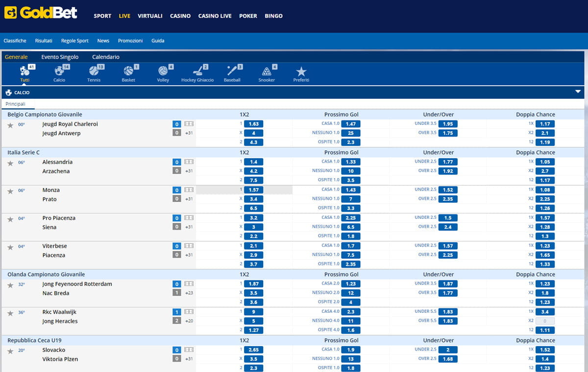Screen dimensions: 588x372
Task: Bet Over 2.5 at 1.92 for Alessandria match
Action: tap(448, 171)
